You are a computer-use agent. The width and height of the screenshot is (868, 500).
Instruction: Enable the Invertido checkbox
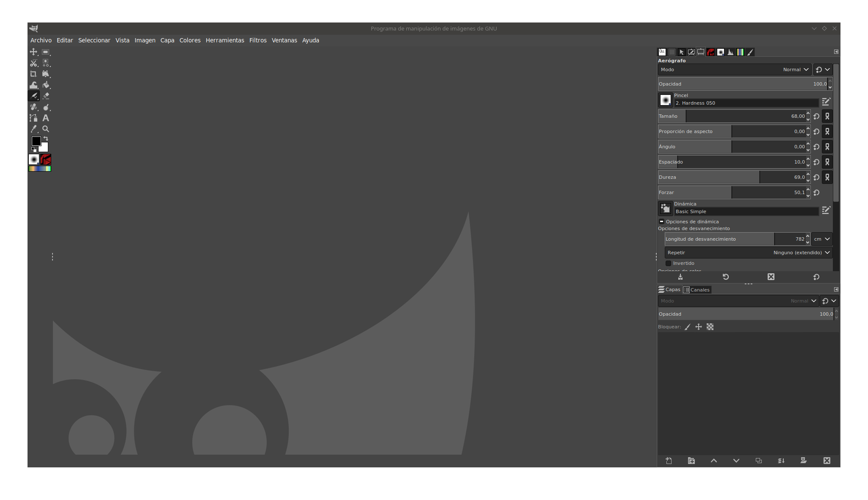pos(669,263)
